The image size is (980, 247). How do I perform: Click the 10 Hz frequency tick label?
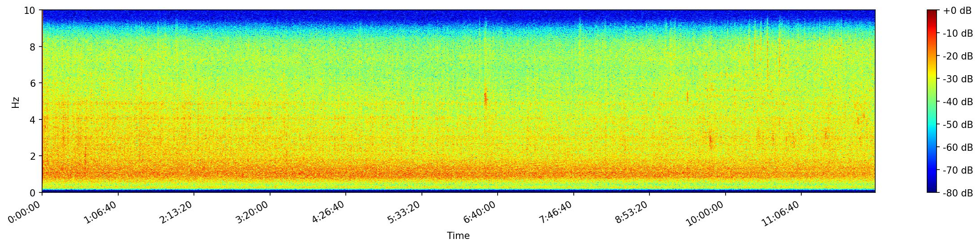point(30,10)
